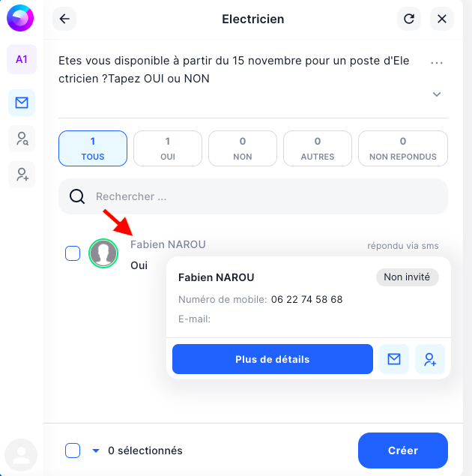Open the user profile avatar at bottom
Viewport: 472px width, 476px height.
21,455
